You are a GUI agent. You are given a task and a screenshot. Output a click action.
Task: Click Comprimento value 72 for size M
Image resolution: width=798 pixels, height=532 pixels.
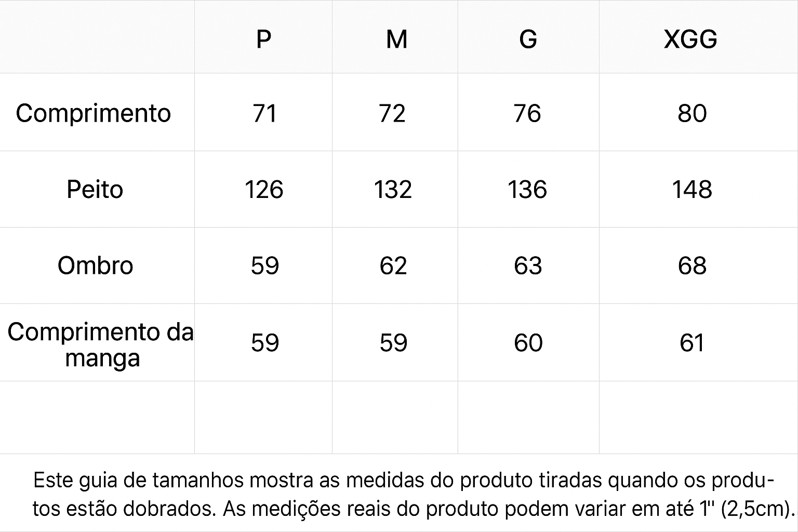(392, 113)
